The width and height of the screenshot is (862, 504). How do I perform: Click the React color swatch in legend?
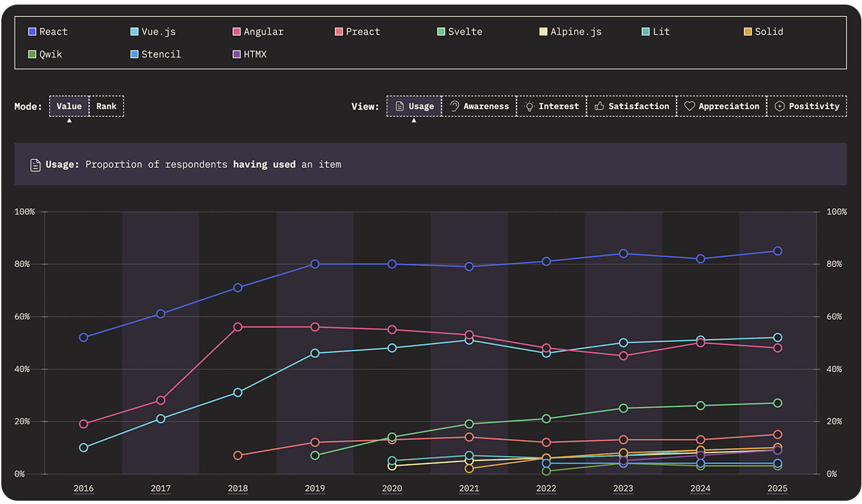32,31
